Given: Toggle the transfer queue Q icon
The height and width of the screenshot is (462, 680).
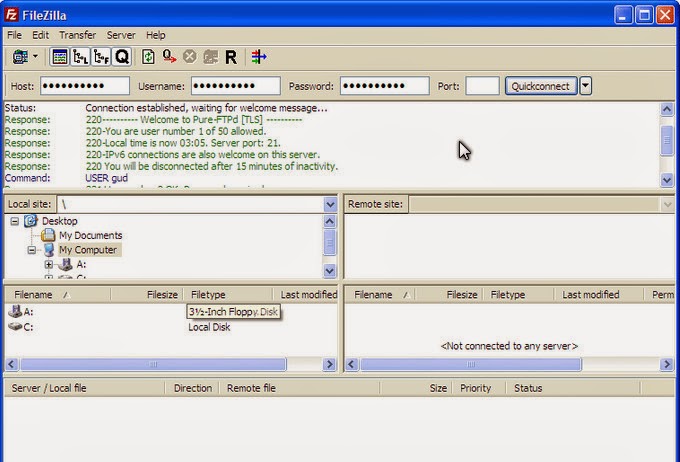Looking at the screenshot, I should (122, 57).
